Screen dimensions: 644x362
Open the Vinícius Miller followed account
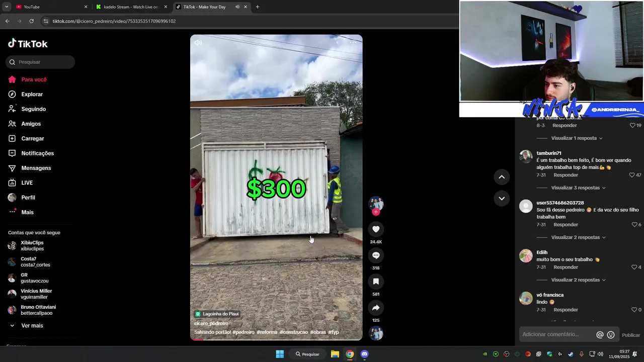(30, 294)
